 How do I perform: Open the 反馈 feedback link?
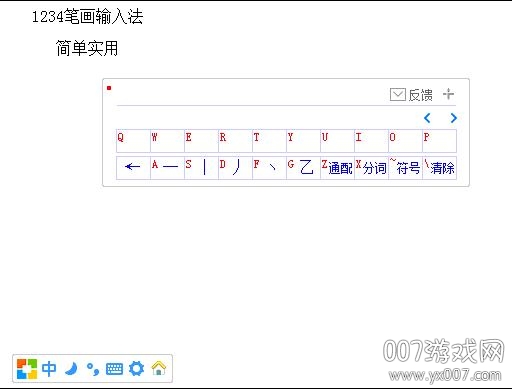[x=420, y=95]
